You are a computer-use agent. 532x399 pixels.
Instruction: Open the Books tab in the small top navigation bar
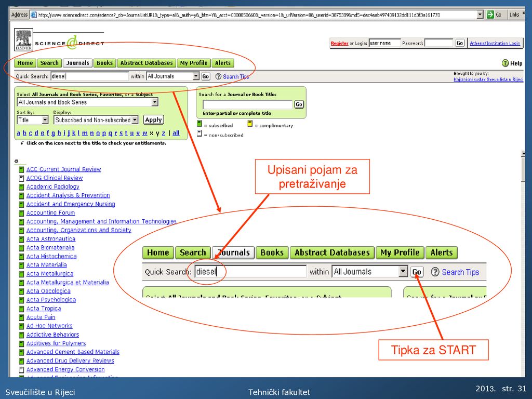pyautogui.click(x=104, y=63)
